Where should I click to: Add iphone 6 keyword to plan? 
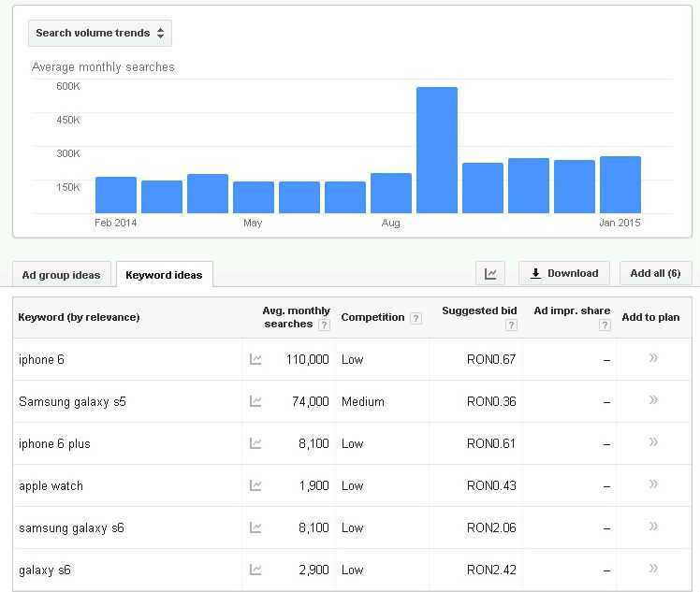[653, 358]
